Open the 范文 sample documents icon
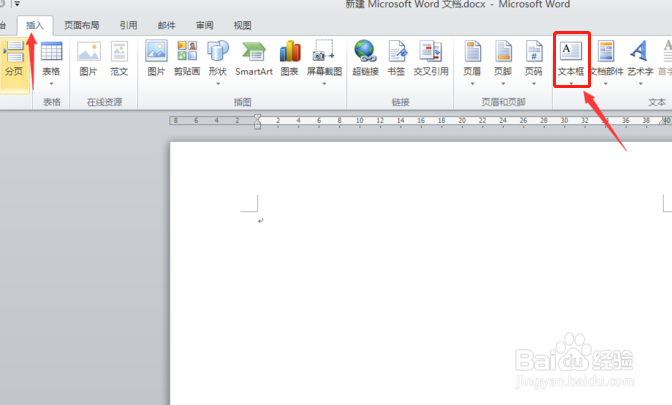Viewport: 672px width, 405px height. click(119, 51)
